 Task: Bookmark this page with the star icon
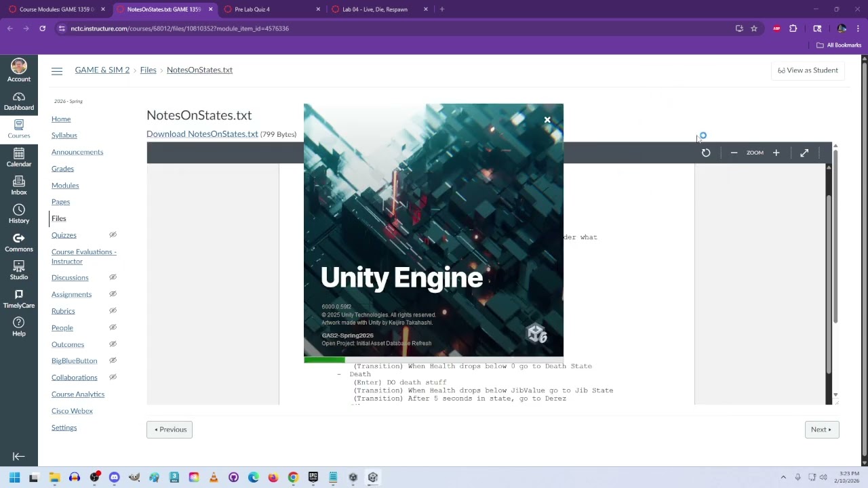(754, 28)
